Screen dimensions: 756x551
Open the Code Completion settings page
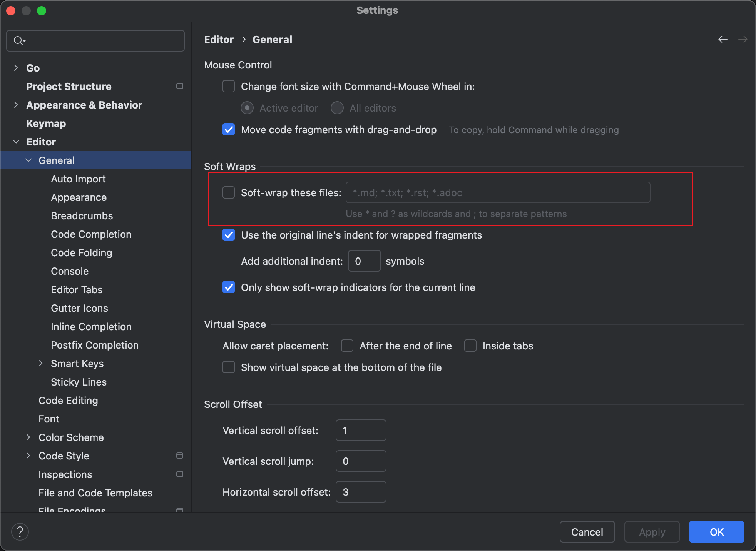[91, 234]
